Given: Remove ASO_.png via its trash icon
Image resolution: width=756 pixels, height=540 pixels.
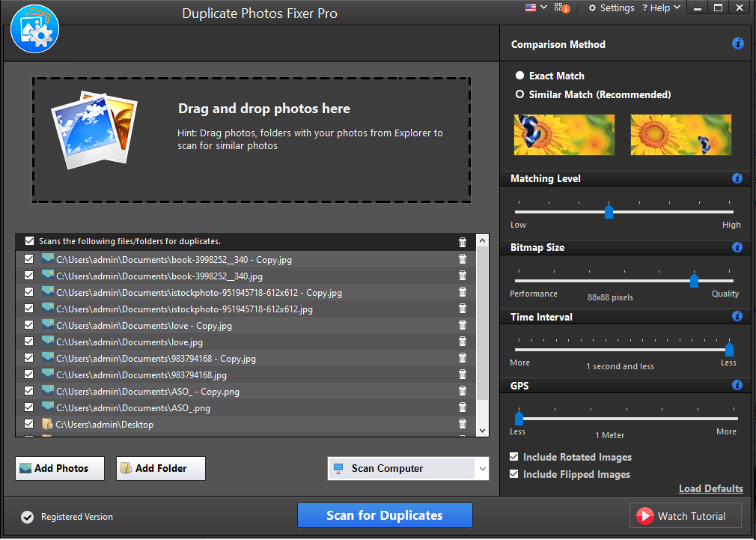Looking at the screenshot, I should tap(463, 407).
